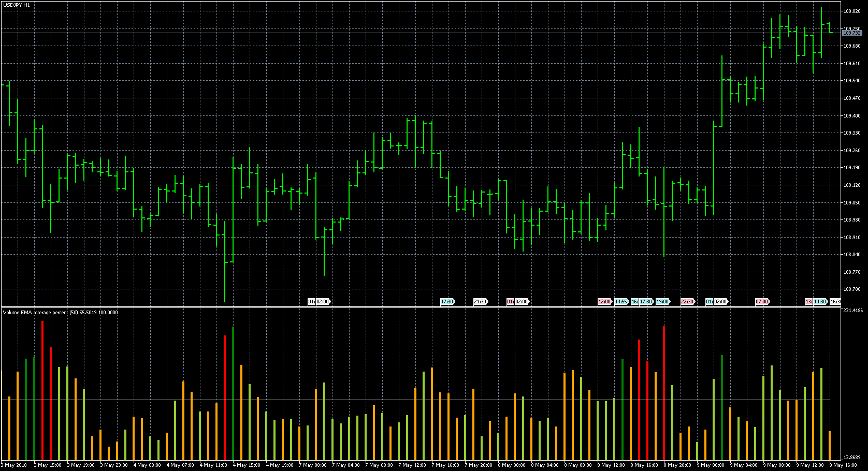This screenshot has width=868, height=471.
Task: Click the 8 May 12:00 time label
Action: [x=611, y=465]
